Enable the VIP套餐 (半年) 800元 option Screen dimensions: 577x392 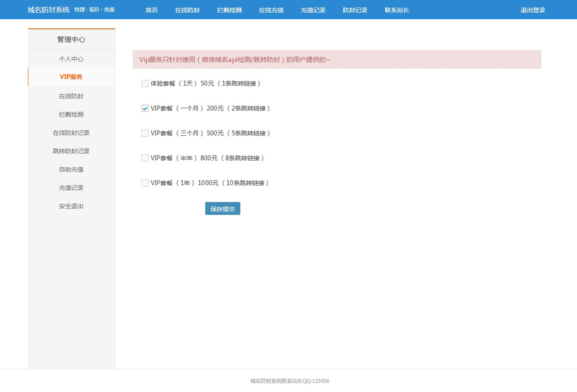(x=145, y=158)
